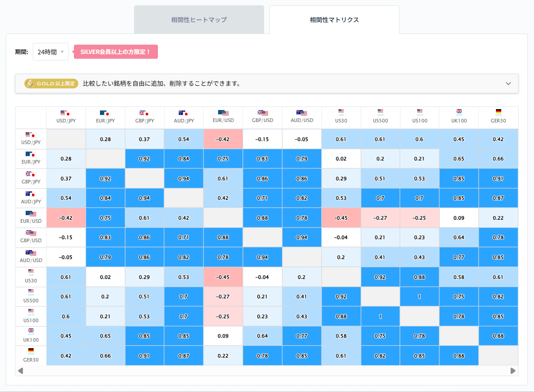This screenshot has width=534, height=392.
Task: Click the UK flag icon on UK100 row
Action: (x=31, y=329)
